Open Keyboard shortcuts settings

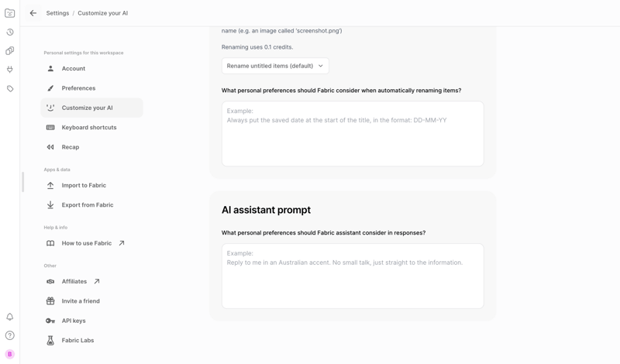coord(89,128)
